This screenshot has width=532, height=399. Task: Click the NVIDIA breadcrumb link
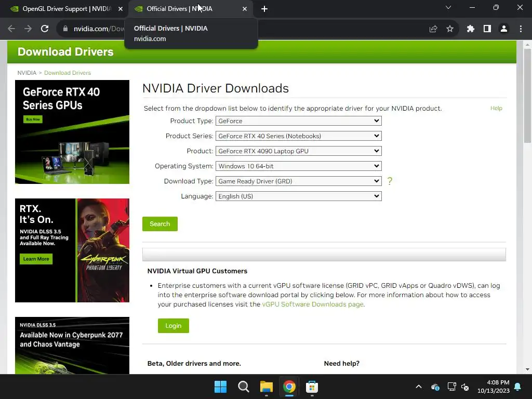click(27, 73)
